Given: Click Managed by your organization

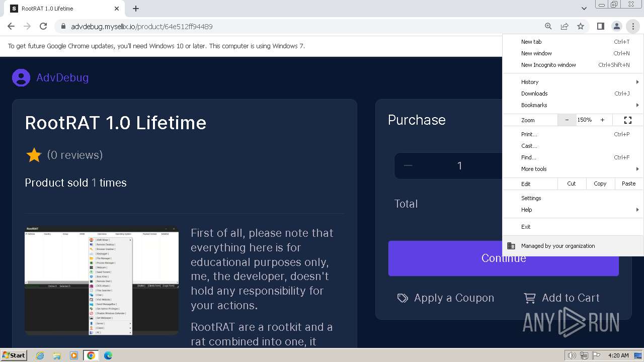Looking at the screenshot, I should click(x=573, y=246).
